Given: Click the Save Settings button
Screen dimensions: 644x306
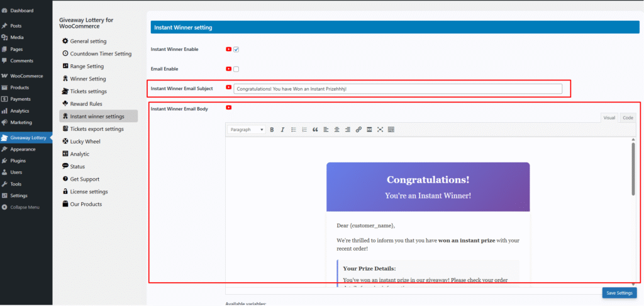Looking at the screenshot, I should pos(619,293).
